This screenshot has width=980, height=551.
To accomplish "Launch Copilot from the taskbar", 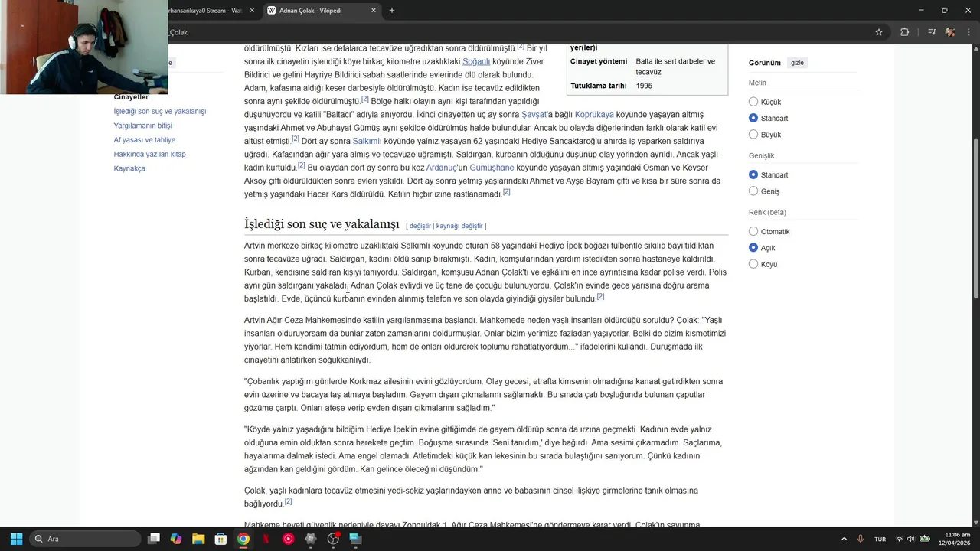I will click(x=176, y=539).
